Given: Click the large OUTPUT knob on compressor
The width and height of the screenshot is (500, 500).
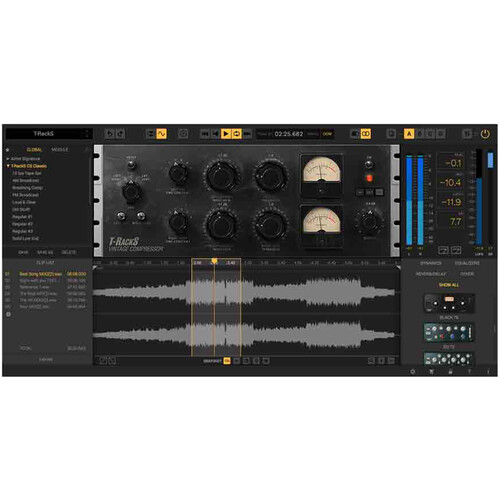Looking at the screenshot, I should pos(369,221).
